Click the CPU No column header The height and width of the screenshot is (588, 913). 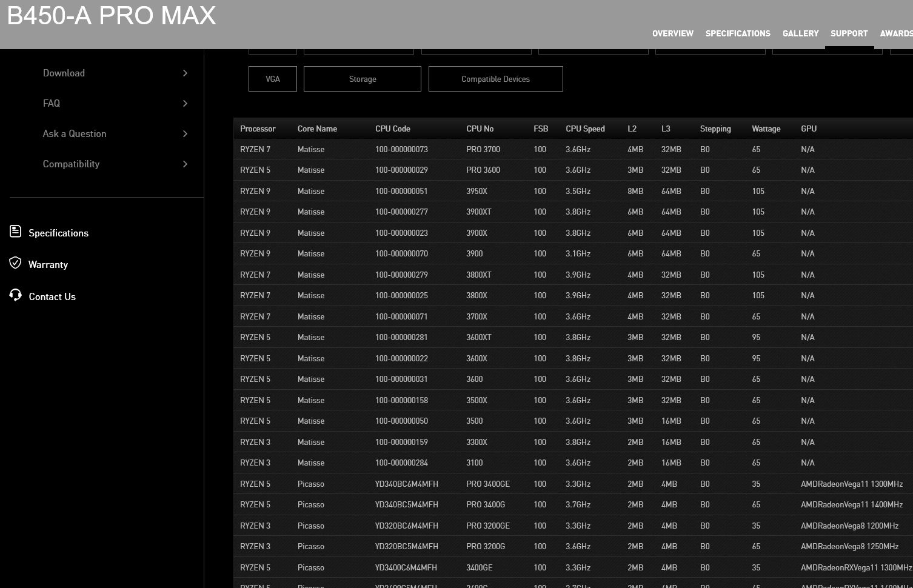pyautogui.click(x=480, y=129)
